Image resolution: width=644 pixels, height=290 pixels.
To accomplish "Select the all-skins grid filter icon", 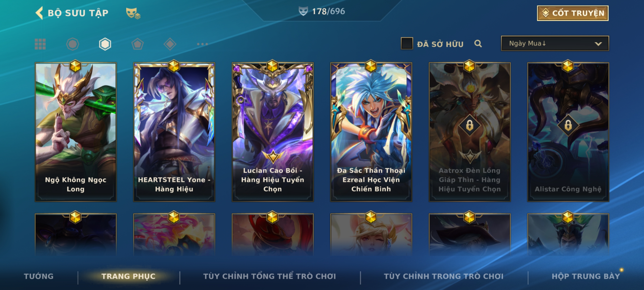I will [x=40, y=44].
